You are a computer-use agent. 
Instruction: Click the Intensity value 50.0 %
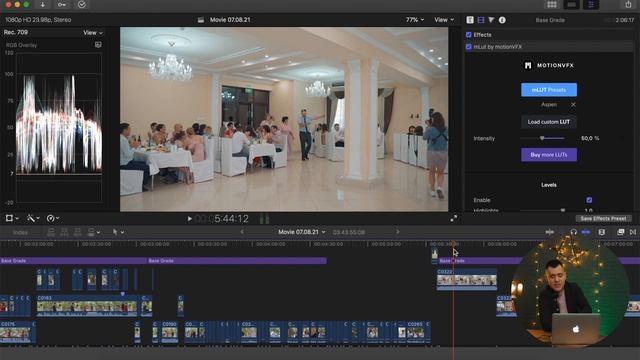point(590,138)
